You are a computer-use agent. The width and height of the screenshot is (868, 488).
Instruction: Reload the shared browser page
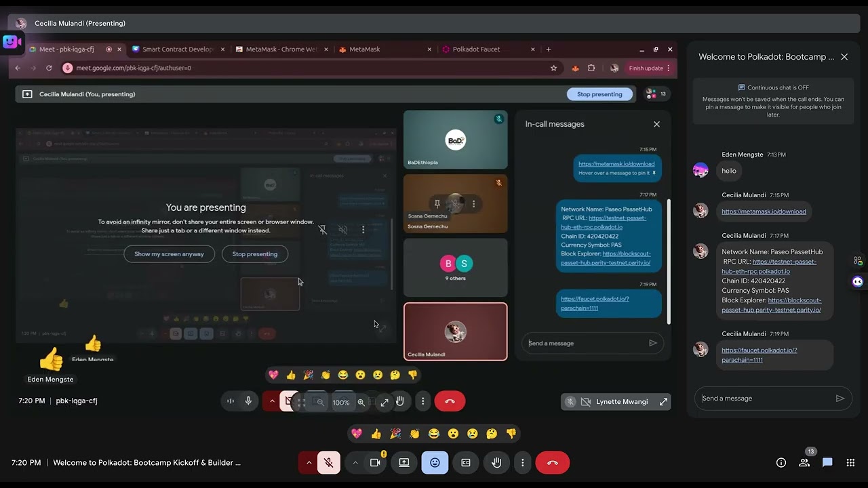49,68
